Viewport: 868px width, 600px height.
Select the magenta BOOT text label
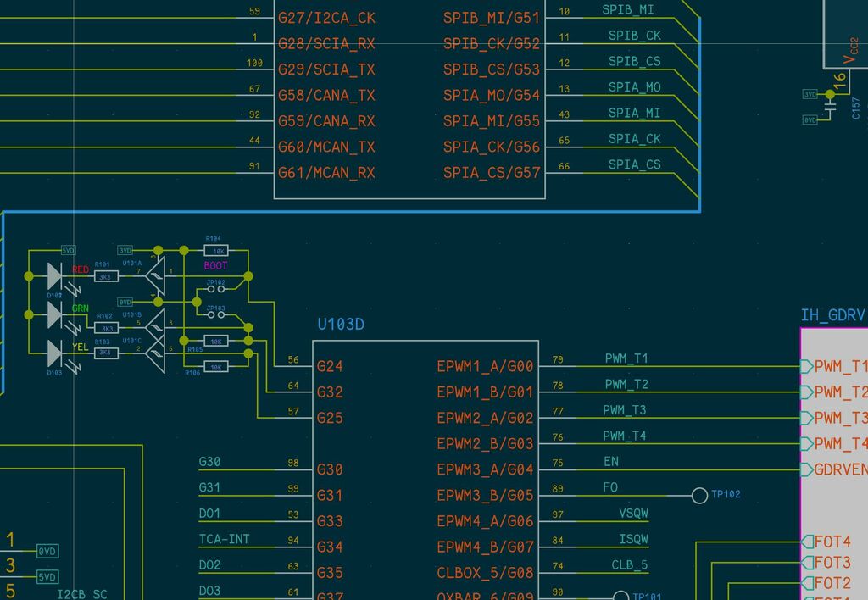pyautogui.click(x=215, y=265)
